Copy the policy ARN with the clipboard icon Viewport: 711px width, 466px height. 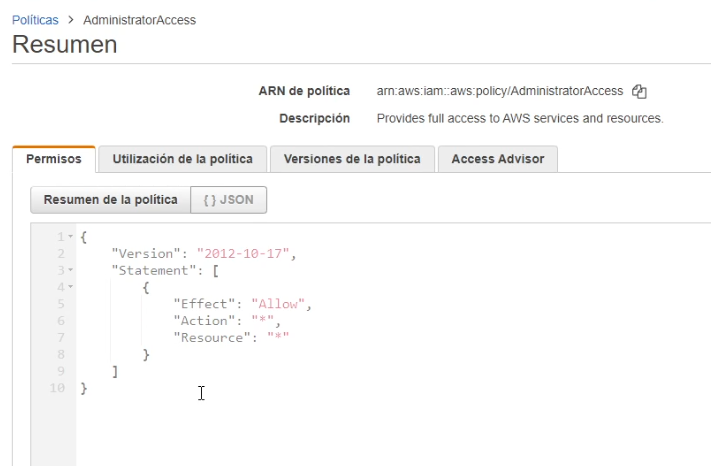640,92
